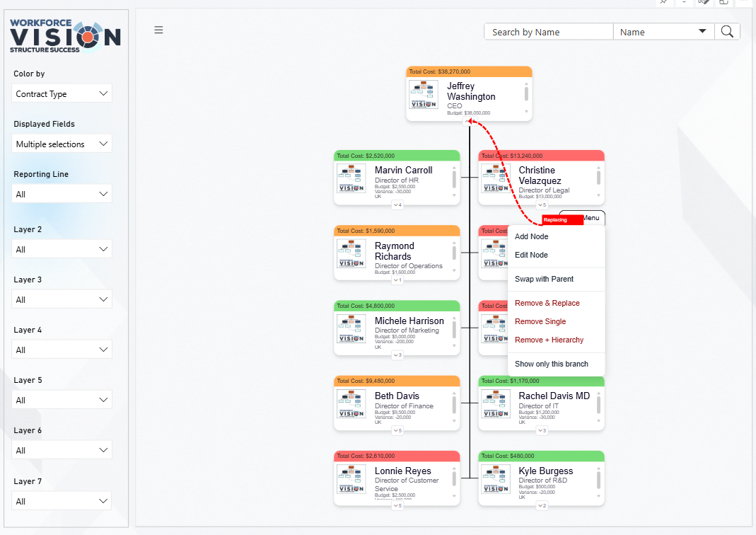Open the Displayed Fields dropdown
Screen dimensions: 756x535
62,144
